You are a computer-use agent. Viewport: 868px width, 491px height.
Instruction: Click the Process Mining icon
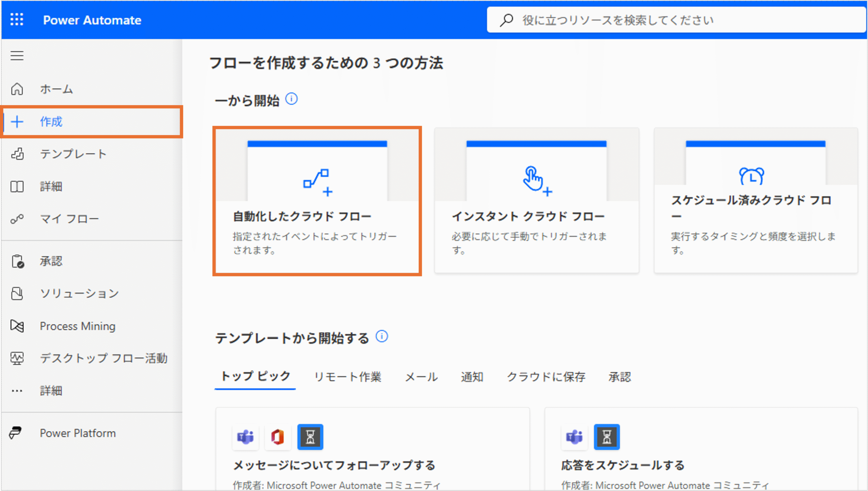(17, 326)
